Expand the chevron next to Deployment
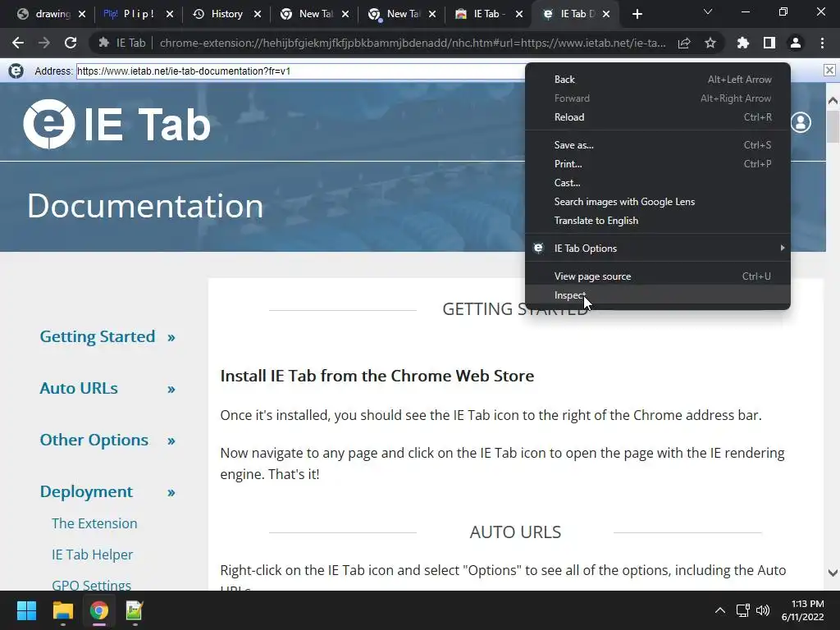 coord(171,492)
